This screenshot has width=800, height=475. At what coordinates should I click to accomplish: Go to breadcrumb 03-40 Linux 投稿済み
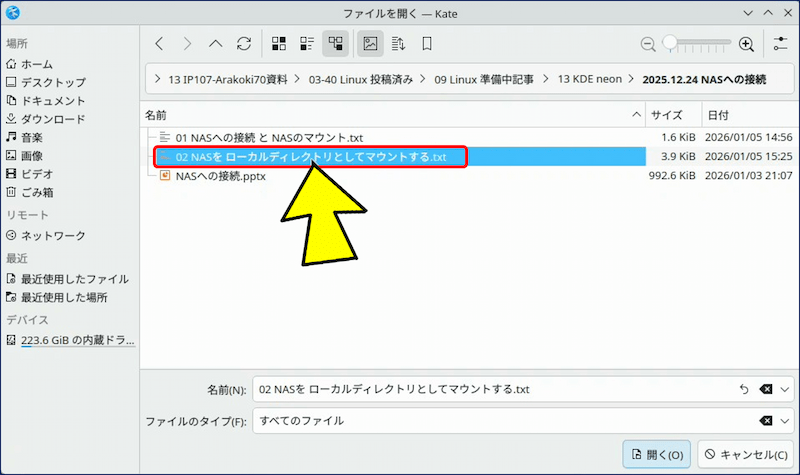pos(361,80)
